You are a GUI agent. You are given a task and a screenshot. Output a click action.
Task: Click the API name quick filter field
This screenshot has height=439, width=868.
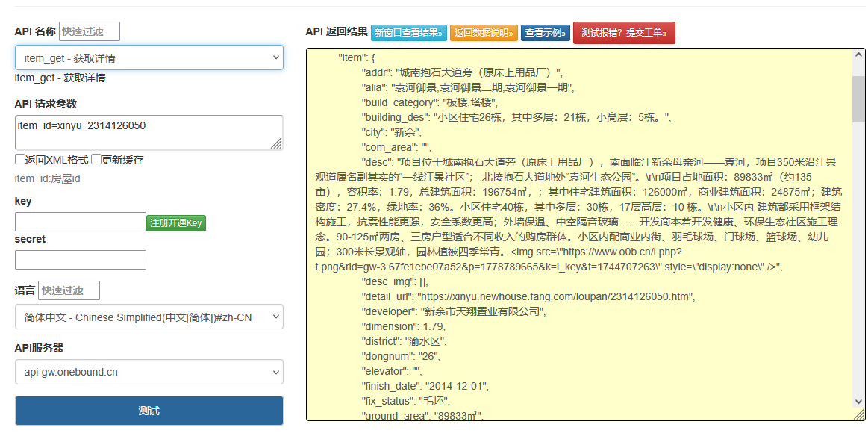point(90,31)
